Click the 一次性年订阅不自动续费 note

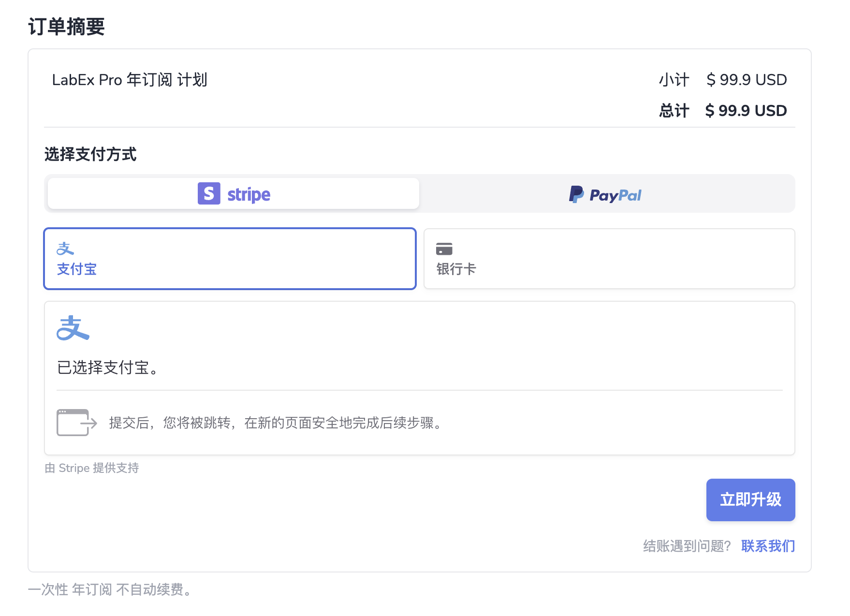[x=109, y=589]
